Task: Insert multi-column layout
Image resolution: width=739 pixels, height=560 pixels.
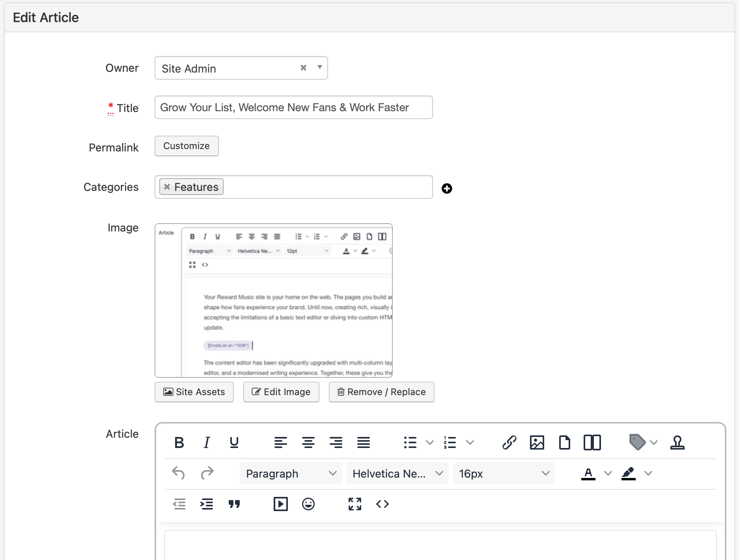Action: pyautogui.click(x=592, y=442)
